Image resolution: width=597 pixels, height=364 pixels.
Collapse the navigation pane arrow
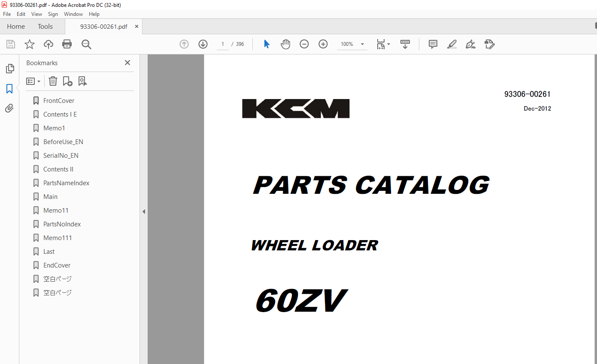coord(144,211)
